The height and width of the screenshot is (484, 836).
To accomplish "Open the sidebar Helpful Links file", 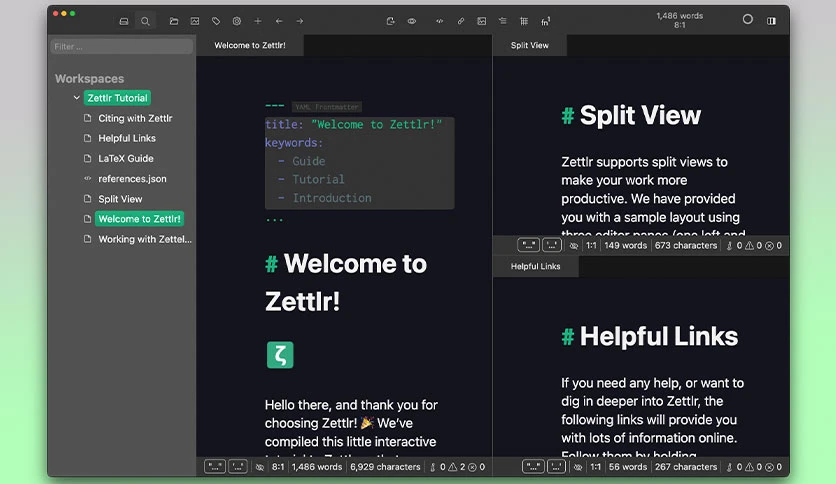I will [x=127, y=138].
